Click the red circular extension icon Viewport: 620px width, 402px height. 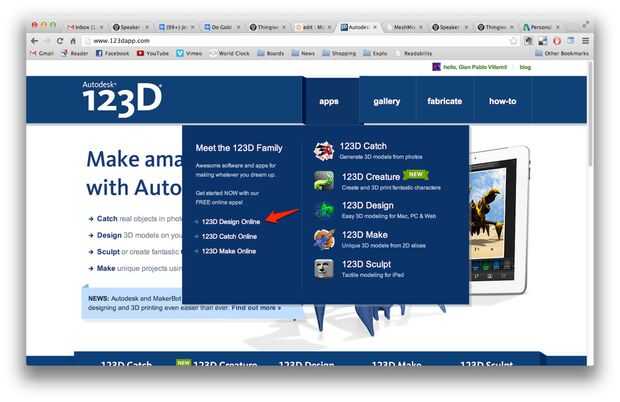tap(557, 41)
